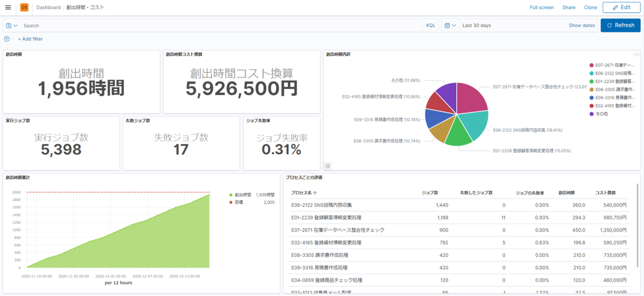Click the 1,956時間 metric value
The image size is (644, 296).
(x=82, y=89)
